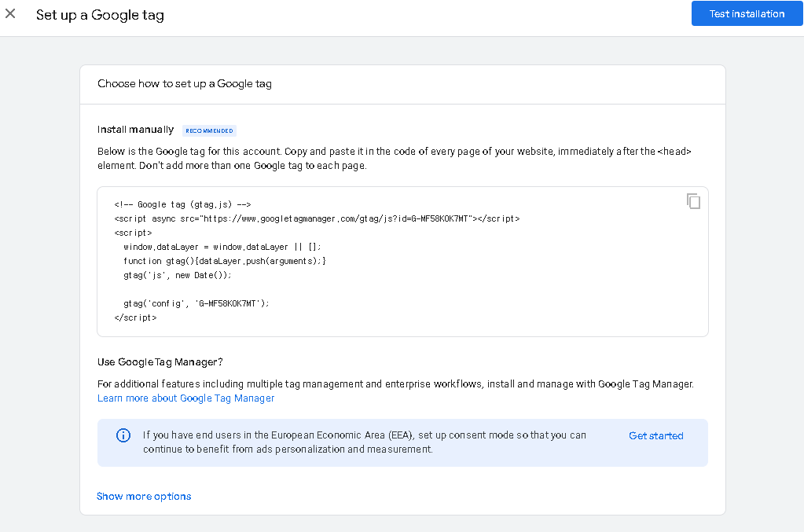Screen dimensions: 804x532
Task: Click the info icon in the EEA notice
Action: point(123,435)
